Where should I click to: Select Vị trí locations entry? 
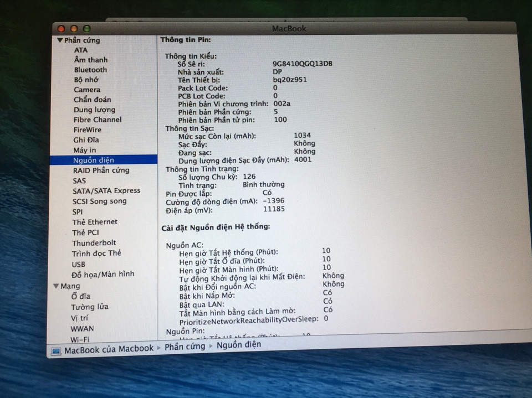79,318
